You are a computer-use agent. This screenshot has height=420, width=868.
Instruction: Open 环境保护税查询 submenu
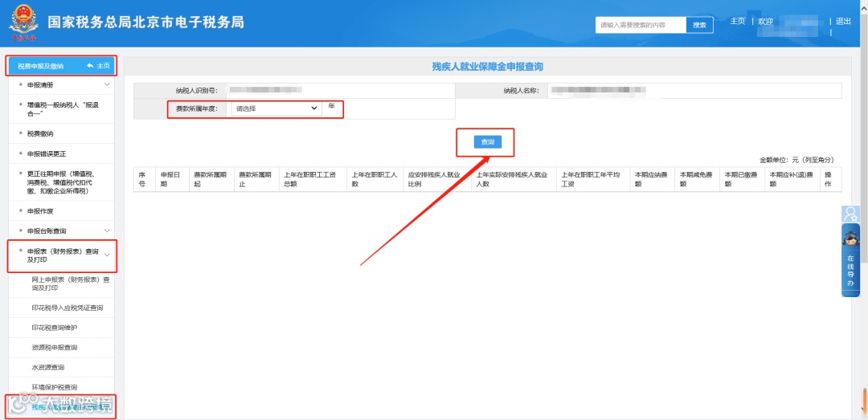[x=55, y=387]
